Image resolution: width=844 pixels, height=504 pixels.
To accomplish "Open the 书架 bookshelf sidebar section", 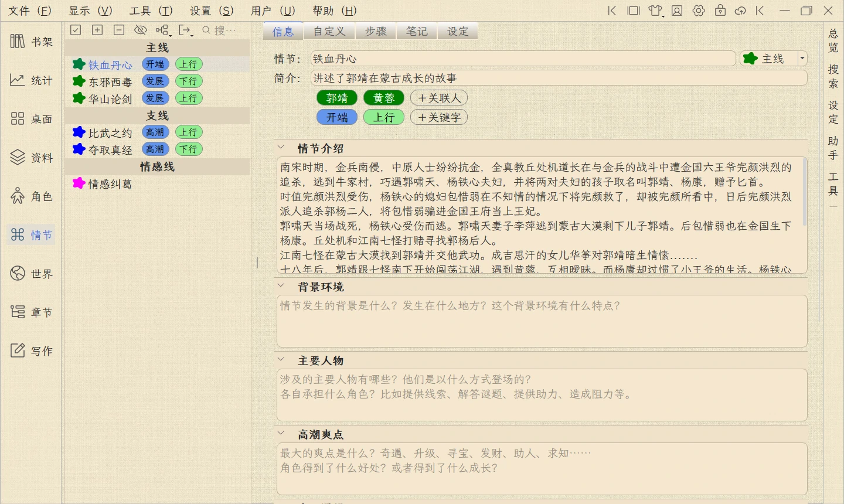I will 31,42.
